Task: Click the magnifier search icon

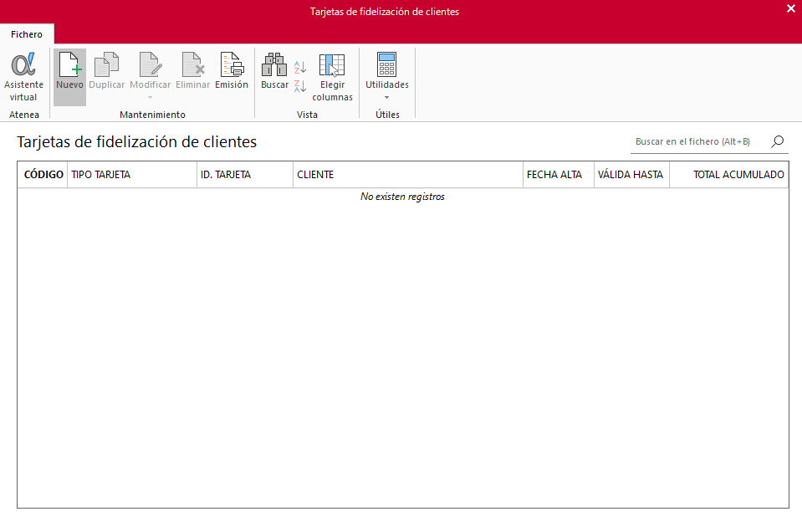Action: [778, 141]
